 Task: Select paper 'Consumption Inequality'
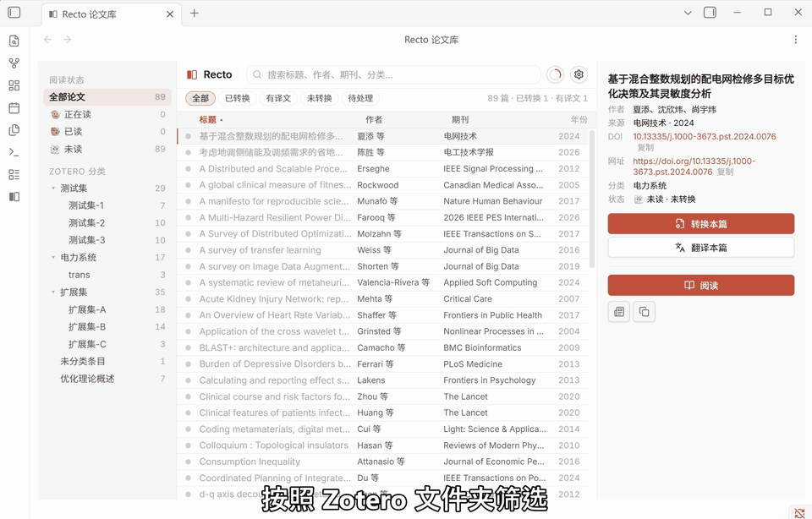[x=382, y=462]
